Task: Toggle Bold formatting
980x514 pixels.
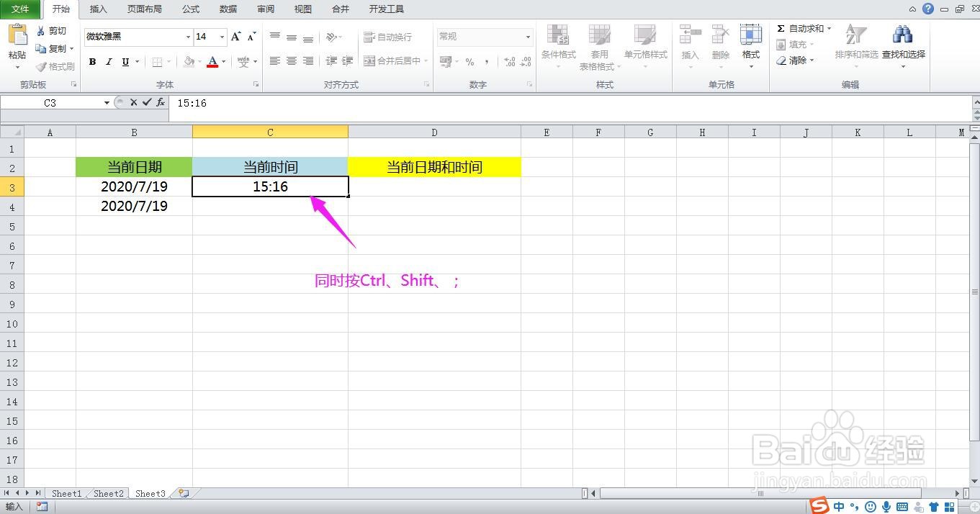Action: (92, 62)
